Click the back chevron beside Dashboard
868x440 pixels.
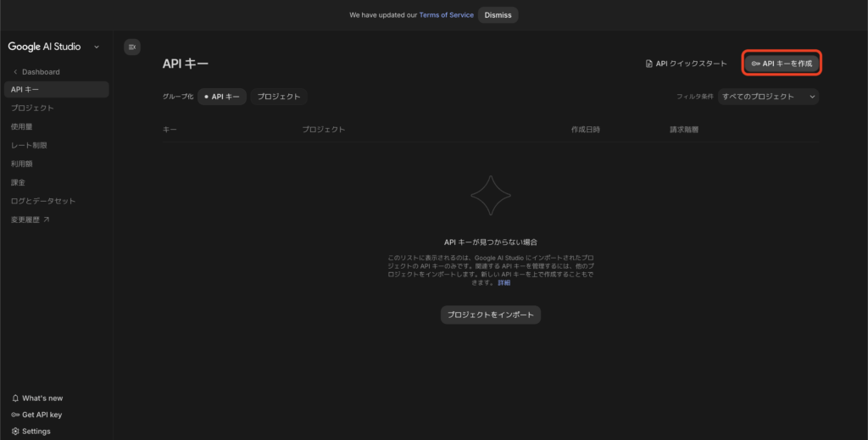(x=15, y=72)
